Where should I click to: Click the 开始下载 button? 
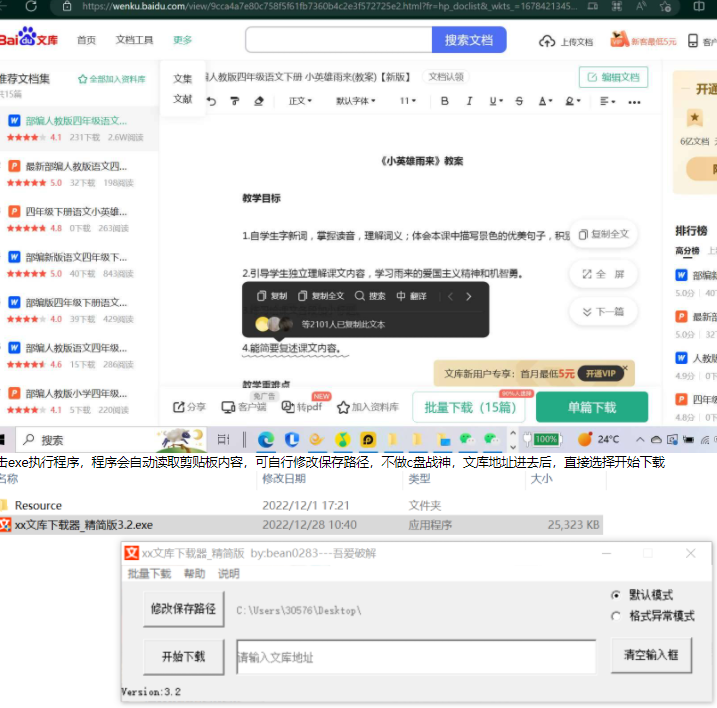tap(183, 657)
